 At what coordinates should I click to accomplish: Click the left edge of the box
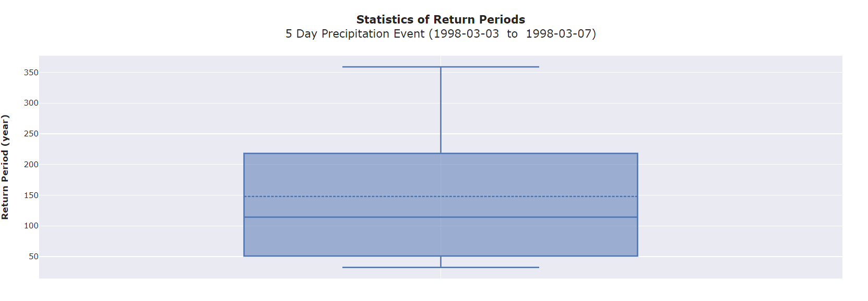244,204
